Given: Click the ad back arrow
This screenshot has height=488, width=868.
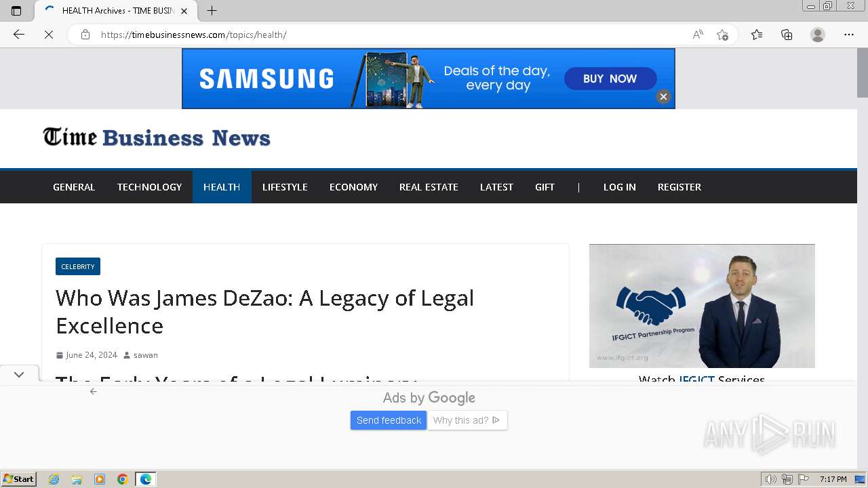Looking at the screenshot, I should [x=94, y=391].
